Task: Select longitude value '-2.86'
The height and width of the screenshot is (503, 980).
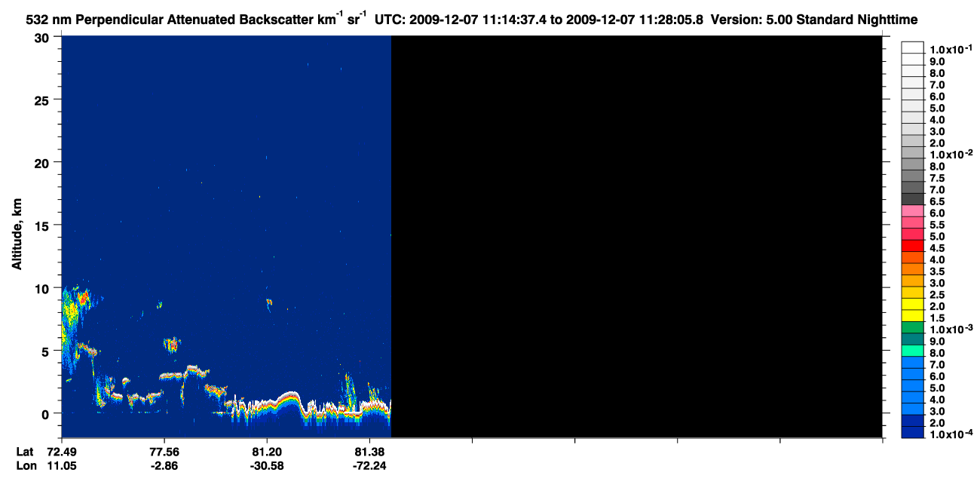Action: point(164,465)
